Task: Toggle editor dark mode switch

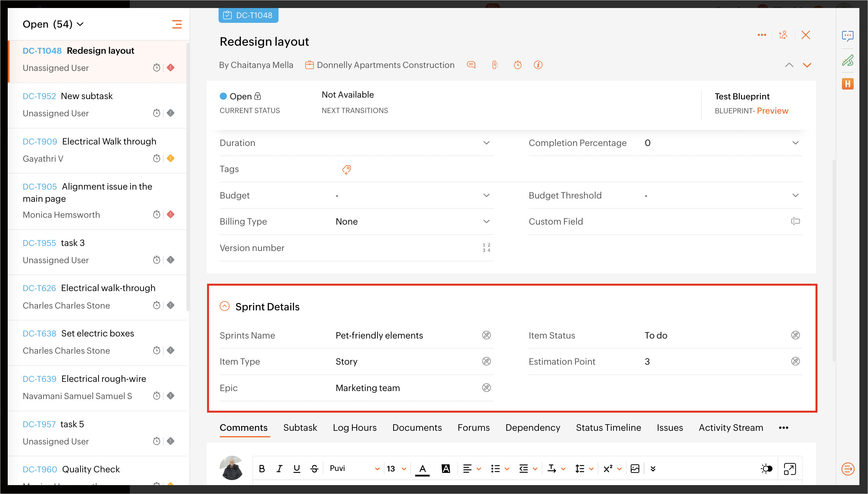Action: click(766, 468)
